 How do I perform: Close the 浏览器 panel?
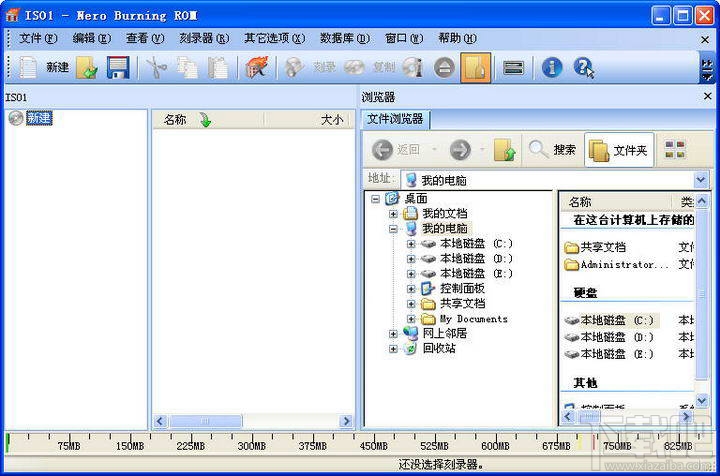point(708,96)
